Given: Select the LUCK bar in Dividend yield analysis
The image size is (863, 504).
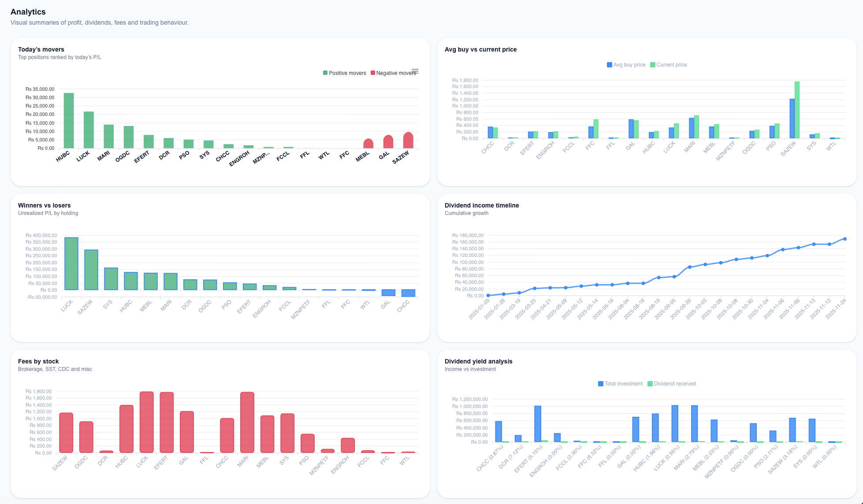Looking at the screenshot, I should (674, 423).
